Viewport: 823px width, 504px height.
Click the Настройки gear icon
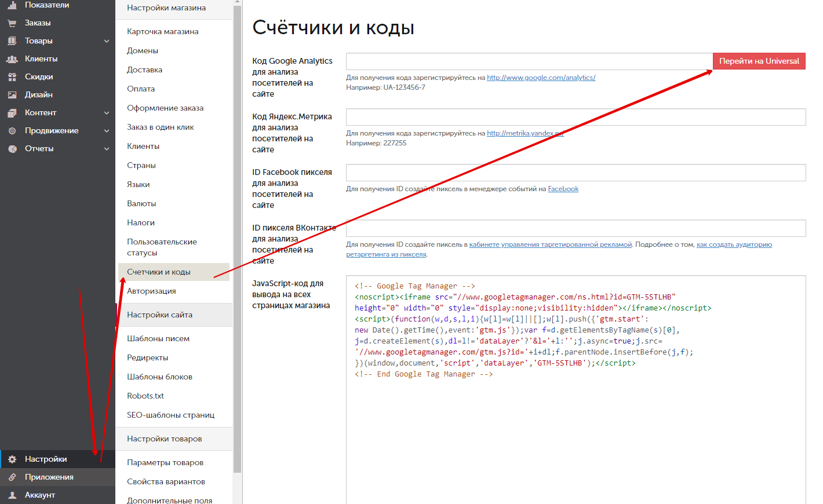tap(12, 459)
